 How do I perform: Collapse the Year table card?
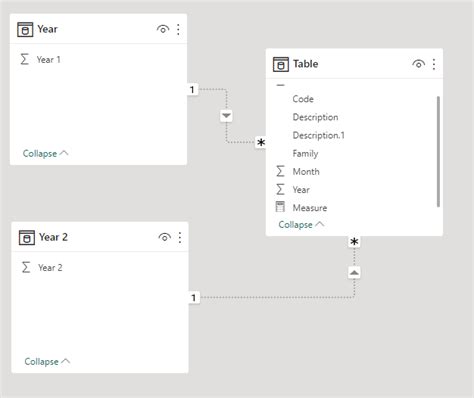point(45,154)
